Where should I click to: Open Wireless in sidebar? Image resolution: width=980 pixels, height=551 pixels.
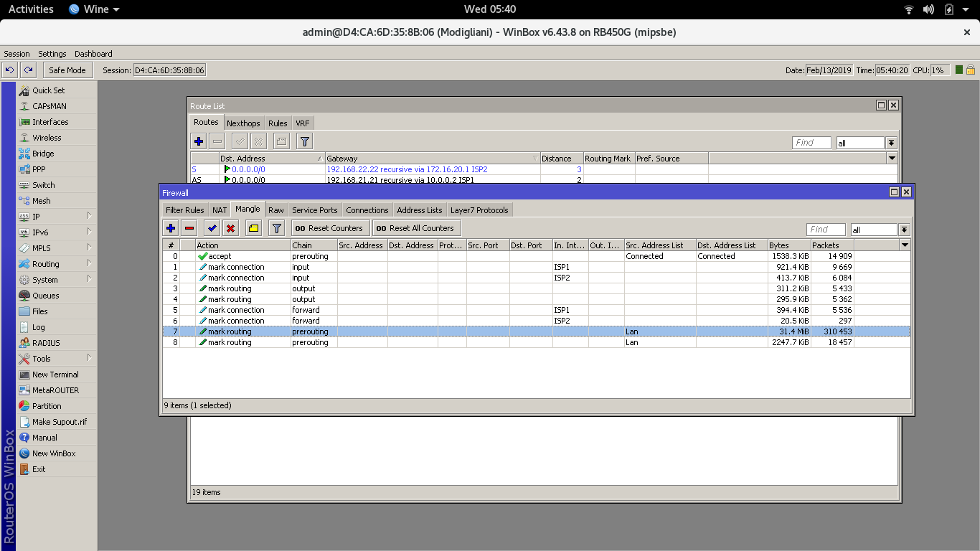pyautogui.click(x=47, y=138)
